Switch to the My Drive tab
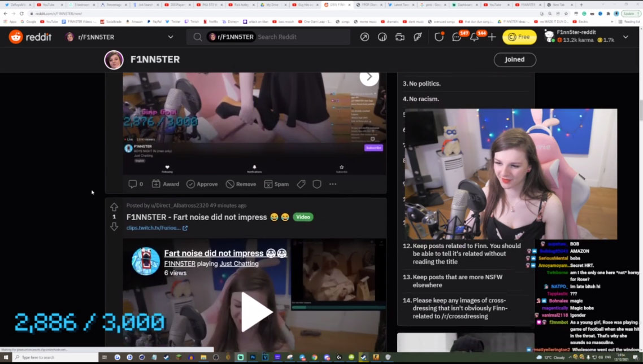643x364 pixels. coord(275,5)
